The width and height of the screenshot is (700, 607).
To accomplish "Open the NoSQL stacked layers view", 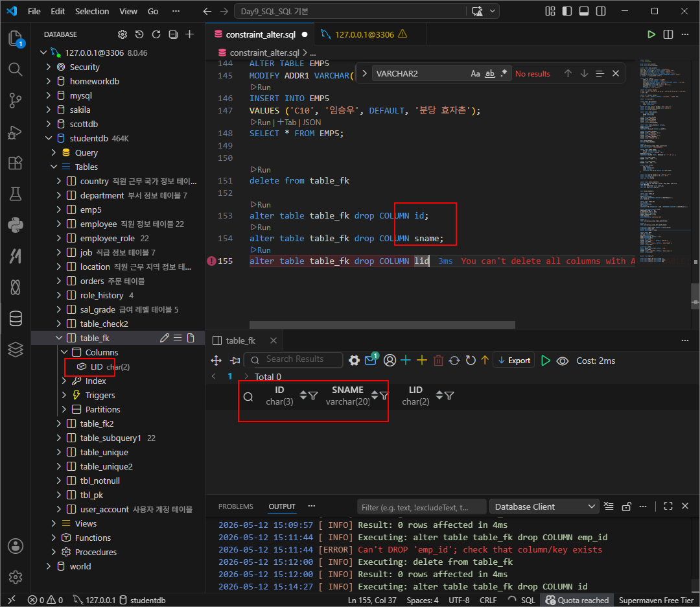I will coord(15,350).
